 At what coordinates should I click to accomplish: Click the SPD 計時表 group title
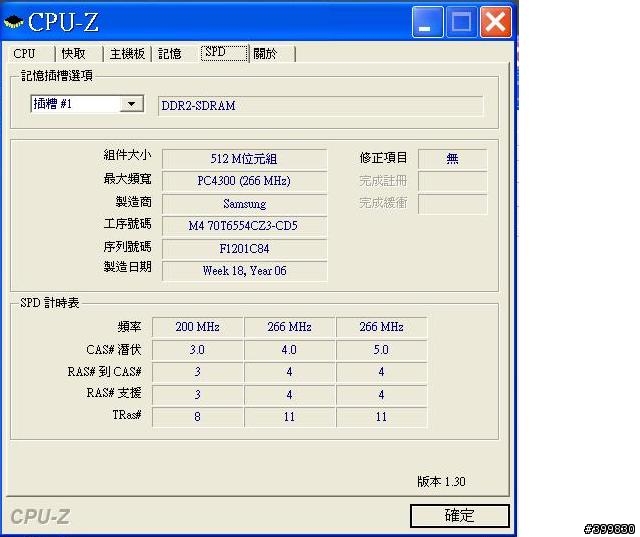click(50, 303)
